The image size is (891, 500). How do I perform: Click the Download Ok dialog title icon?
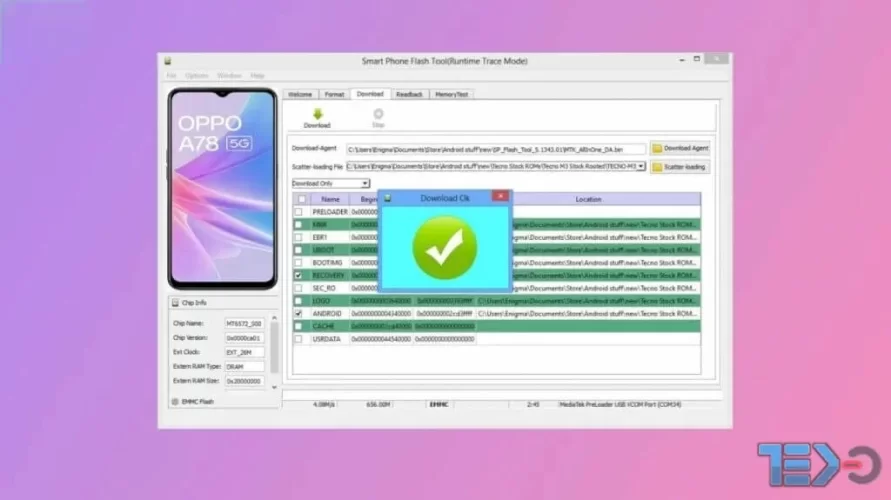click(388, 198)
